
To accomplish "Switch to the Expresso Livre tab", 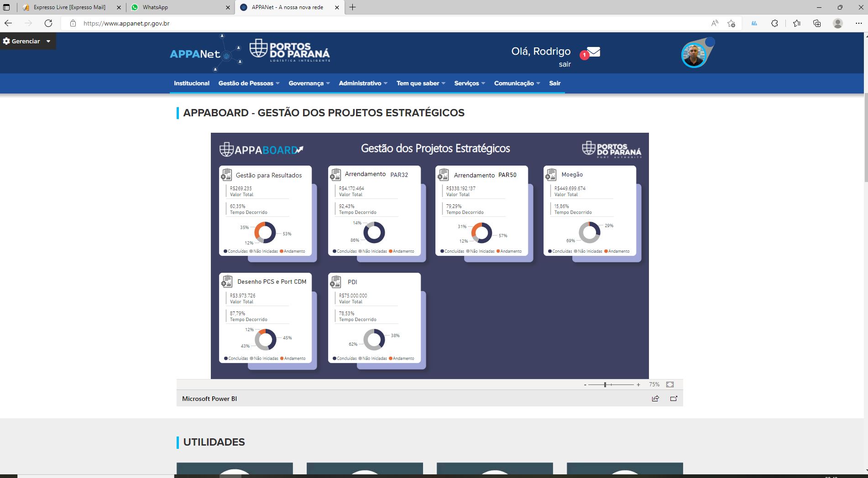I will [x=69, y=7].
